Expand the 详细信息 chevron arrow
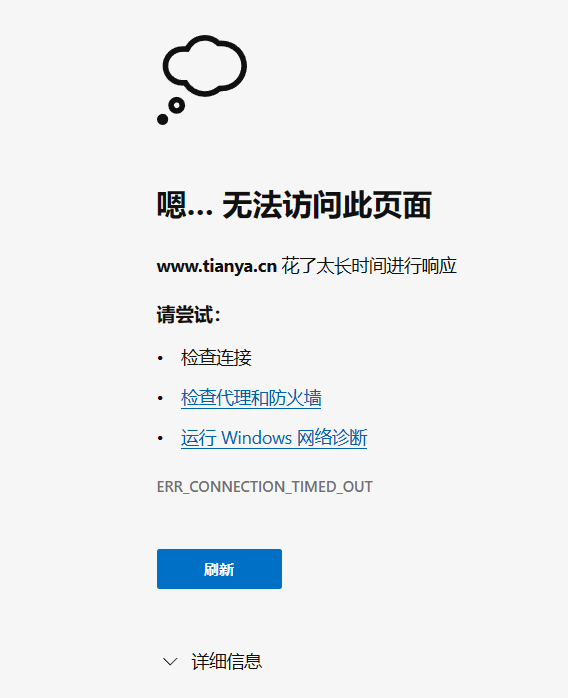 [x=170, y=661]
